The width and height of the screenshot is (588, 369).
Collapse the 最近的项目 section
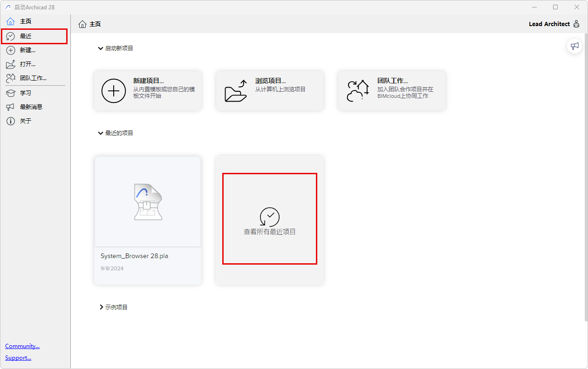[x=101, y=133]
